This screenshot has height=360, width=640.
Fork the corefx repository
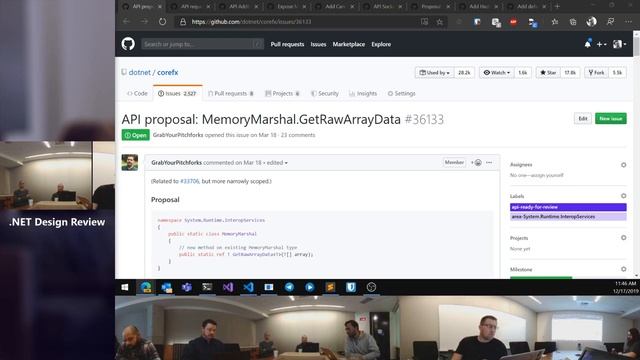pyautogui.click(x=596, y=73)
